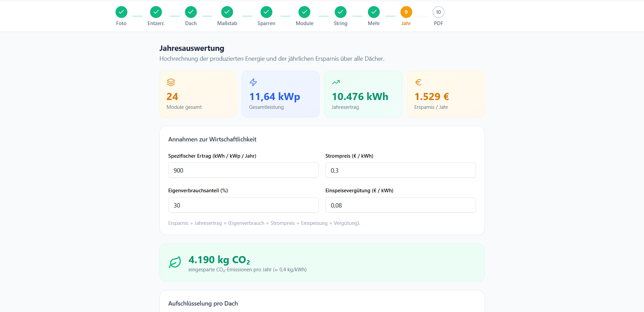Go to the Foto step checkmark

pyautogui.click(x=121, y=12)
